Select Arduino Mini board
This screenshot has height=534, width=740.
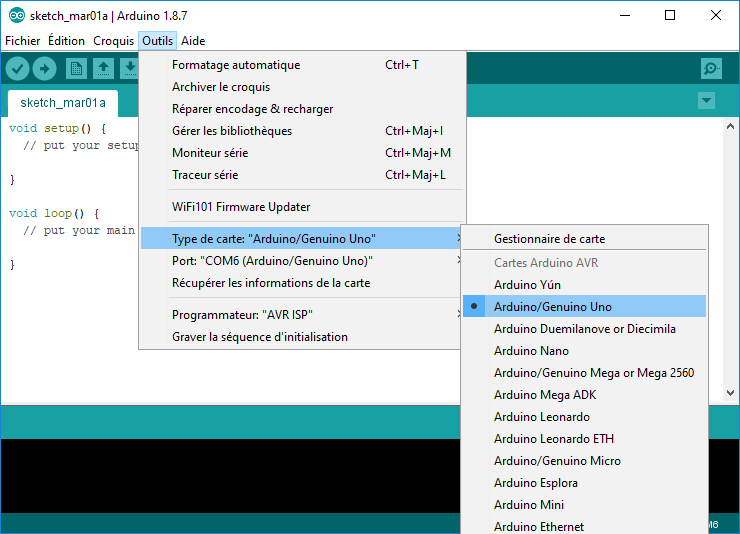click(584, 505)
